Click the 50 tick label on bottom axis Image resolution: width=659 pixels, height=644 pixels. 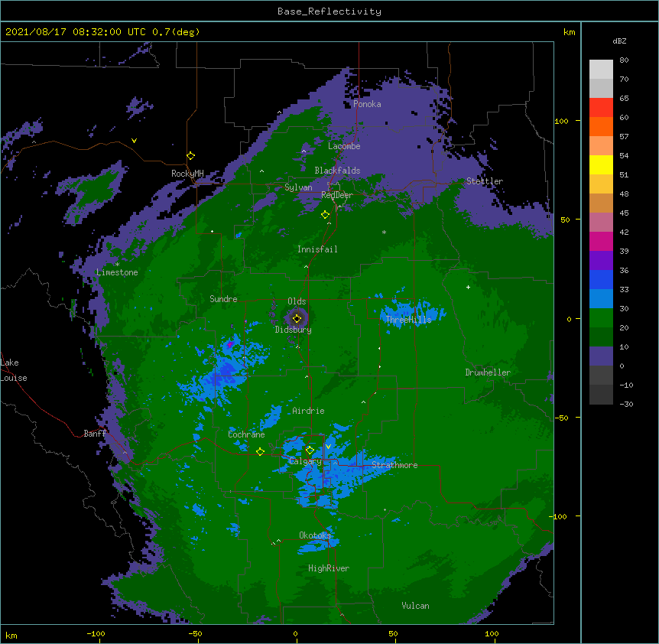[x=393, y=633]
